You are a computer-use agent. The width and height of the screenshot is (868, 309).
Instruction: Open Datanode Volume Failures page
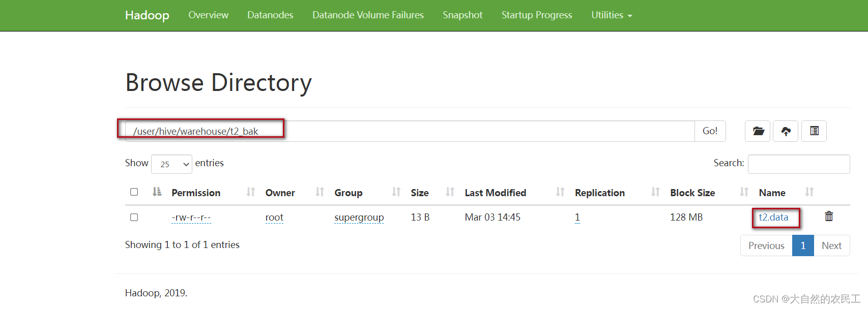coord(368,15)
